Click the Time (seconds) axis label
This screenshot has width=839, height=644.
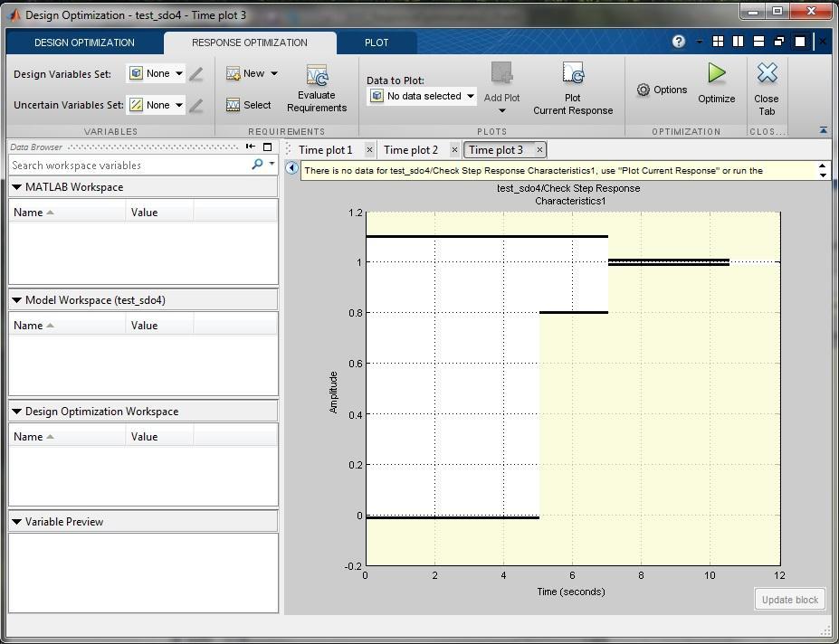571,592
